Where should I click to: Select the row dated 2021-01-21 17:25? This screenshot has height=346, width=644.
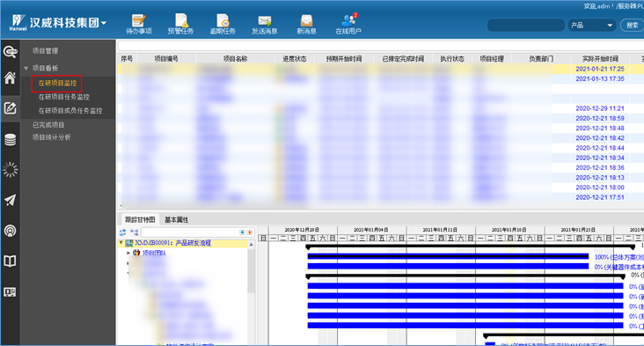click(x=381, y=69)
